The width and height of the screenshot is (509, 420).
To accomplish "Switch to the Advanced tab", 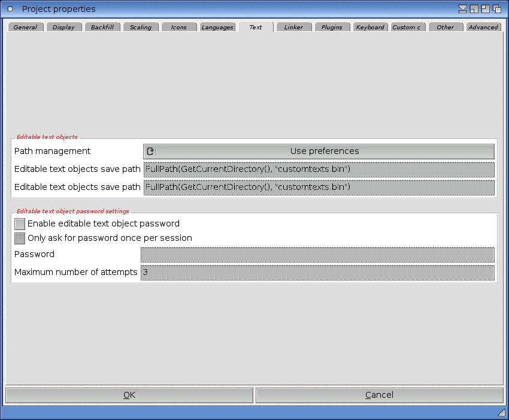I will [483, 28].
